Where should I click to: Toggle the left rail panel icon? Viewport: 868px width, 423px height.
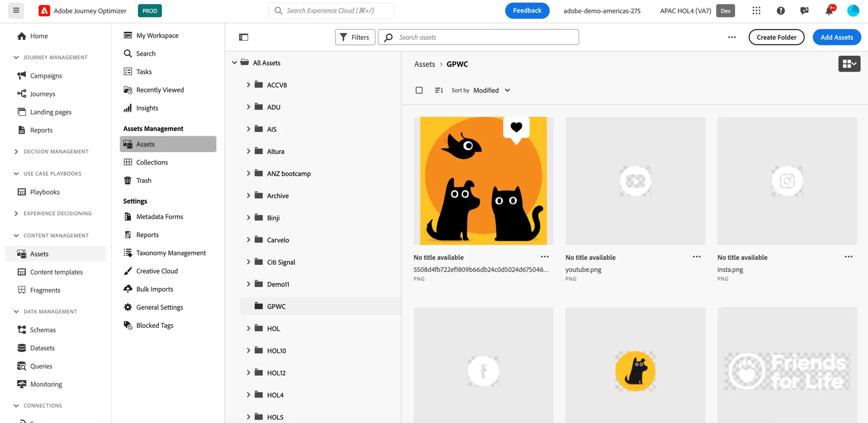click(x=244, y=37)
